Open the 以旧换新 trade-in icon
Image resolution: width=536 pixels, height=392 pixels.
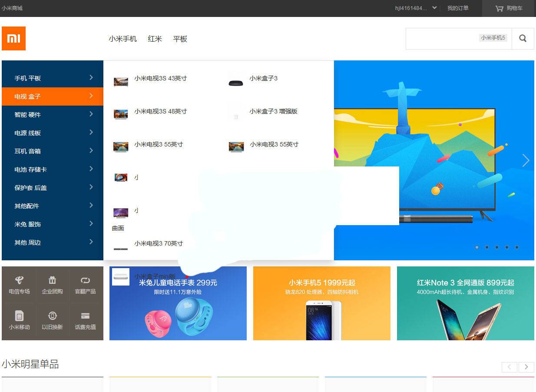tap(52, 320)
